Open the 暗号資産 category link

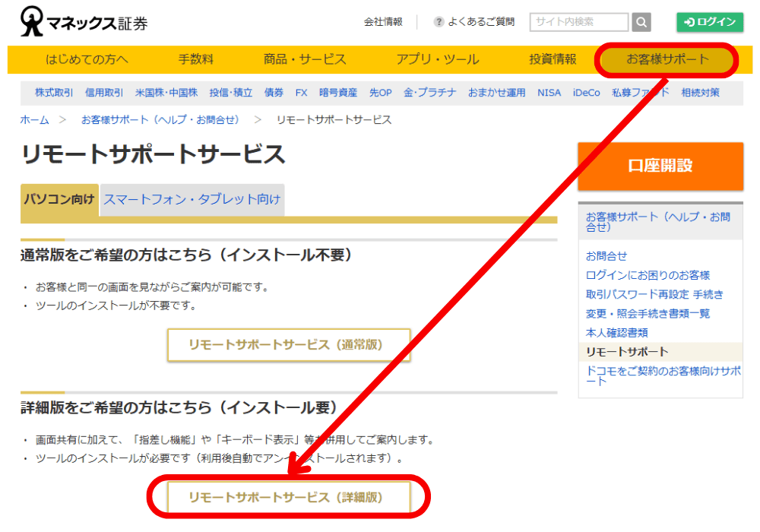[337, 93]
